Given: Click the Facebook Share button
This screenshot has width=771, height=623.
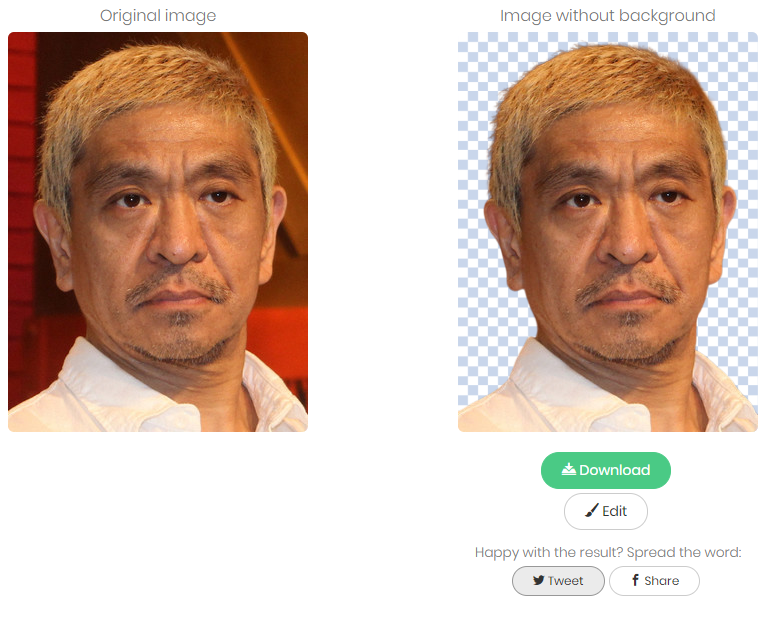Looking at the screenshot, I should 654,581.
